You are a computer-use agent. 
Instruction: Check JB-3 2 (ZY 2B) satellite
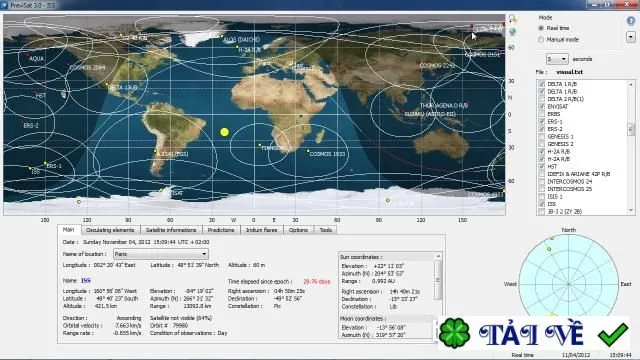(542, 211)
